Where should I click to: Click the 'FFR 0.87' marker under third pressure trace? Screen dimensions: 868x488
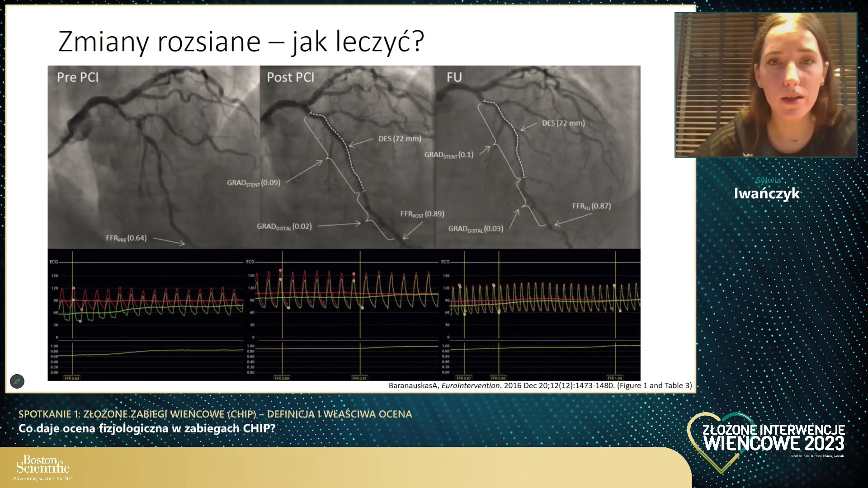[x=463, y=378]
